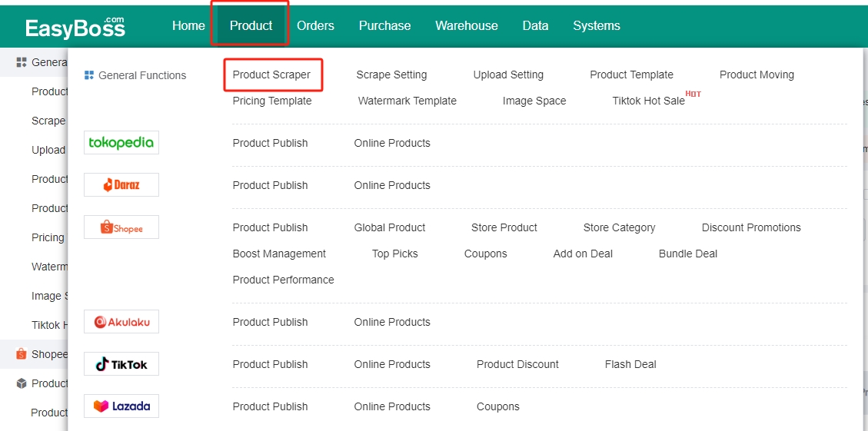Open Shopee Discount Promotions

coord(751,227)
